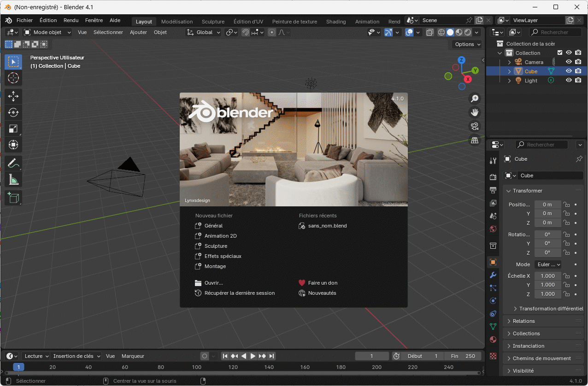Create new Général file

(213, 226)
